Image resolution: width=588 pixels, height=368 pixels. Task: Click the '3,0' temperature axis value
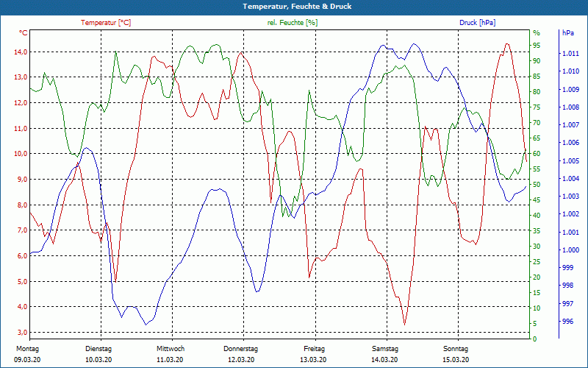[x=22, y=333]
